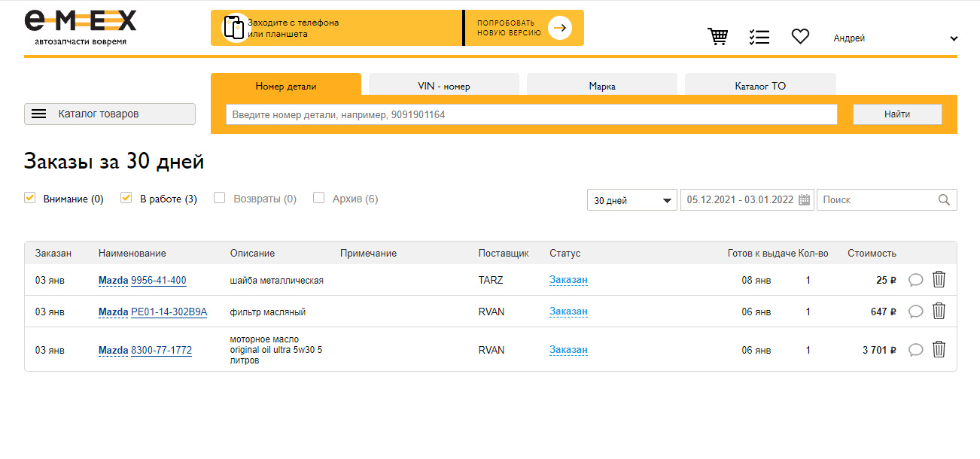Open comment bubble for part 9956-41-400
The width and height of the screenshot is (980, 459).
click(x=915, y=280)
